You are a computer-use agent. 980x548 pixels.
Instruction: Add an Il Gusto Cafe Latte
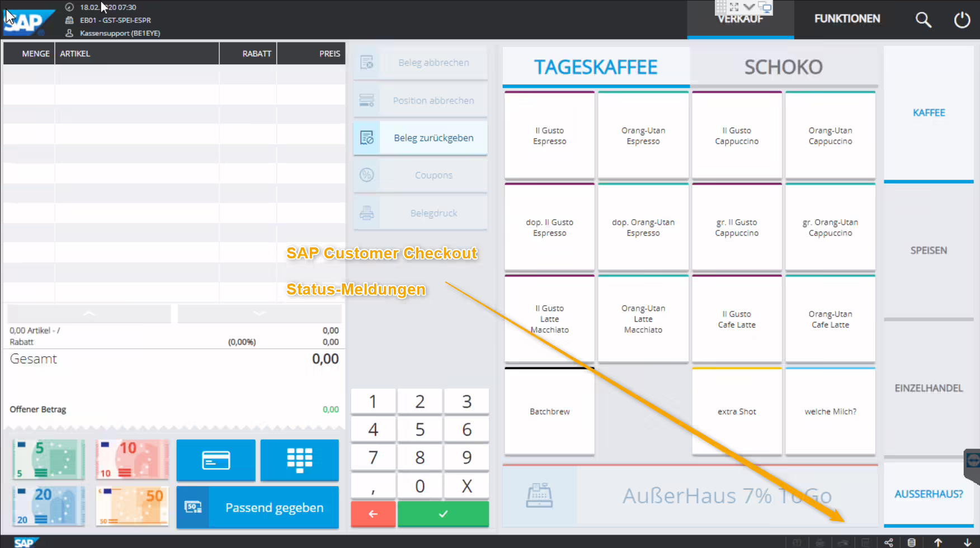coord(737,319)
